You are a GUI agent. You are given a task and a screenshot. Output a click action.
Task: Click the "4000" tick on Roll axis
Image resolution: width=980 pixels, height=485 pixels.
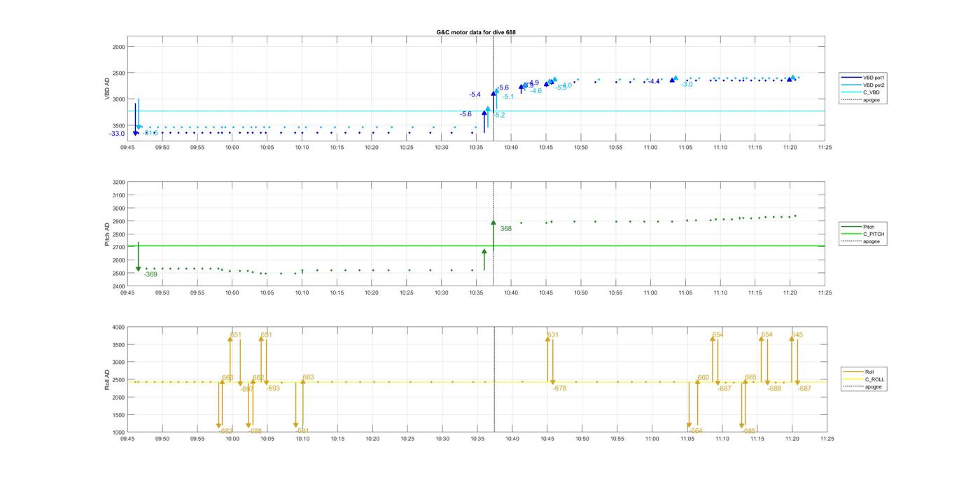[x=118, y=328]
